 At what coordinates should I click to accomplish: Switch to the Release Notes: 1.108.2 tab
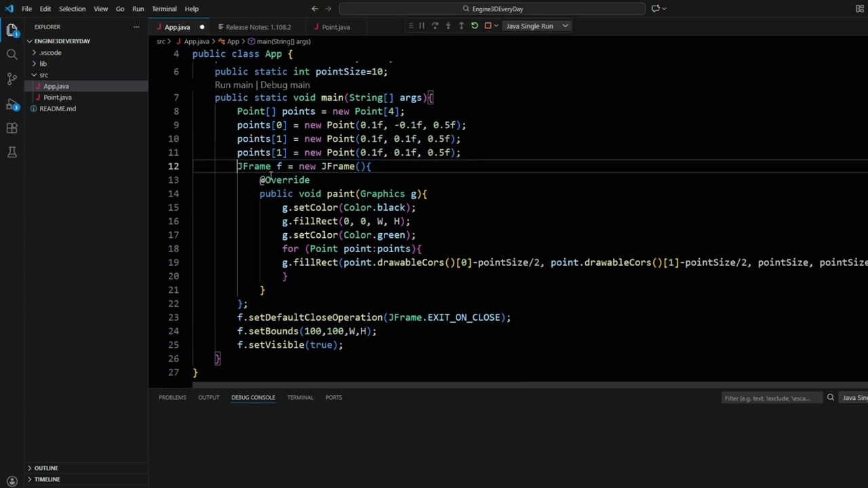click(x=258, y=27)
